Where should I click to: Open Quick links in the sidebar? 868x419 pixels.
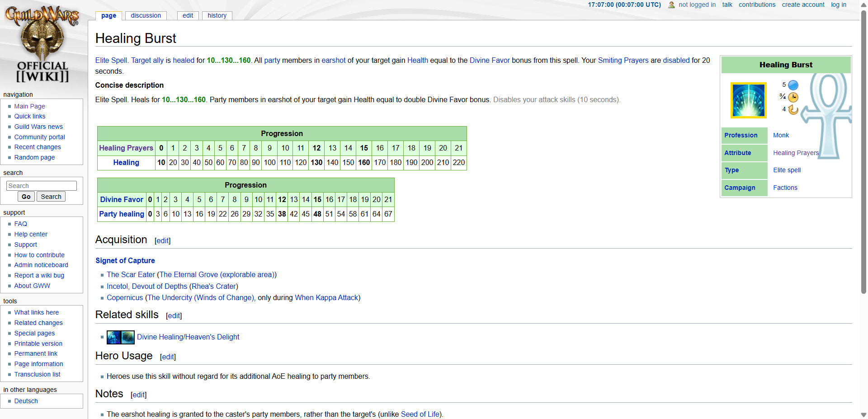pyautogui.click(x=30, y=116)
